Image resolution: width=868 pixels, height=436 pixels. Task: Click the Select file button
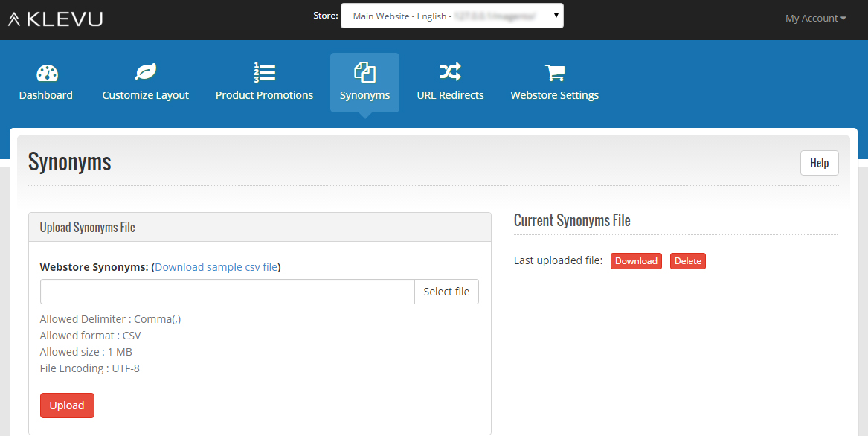click(x=446, y=292)
